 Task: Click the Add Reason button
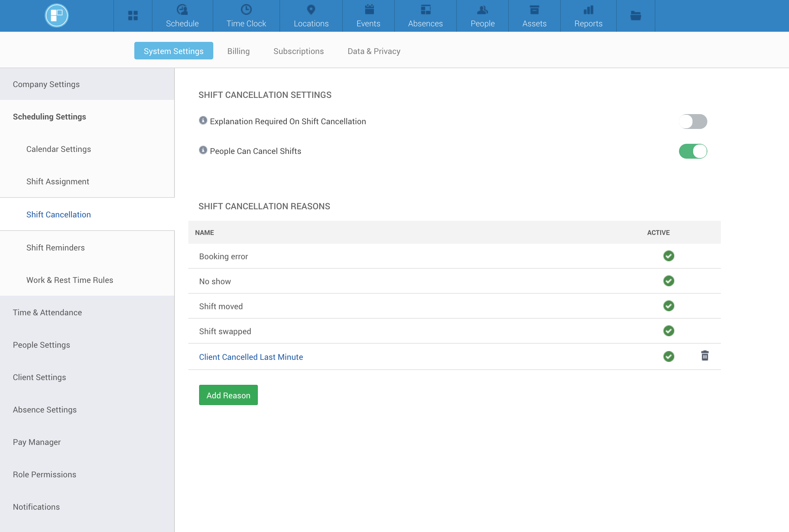pos(228,395)
